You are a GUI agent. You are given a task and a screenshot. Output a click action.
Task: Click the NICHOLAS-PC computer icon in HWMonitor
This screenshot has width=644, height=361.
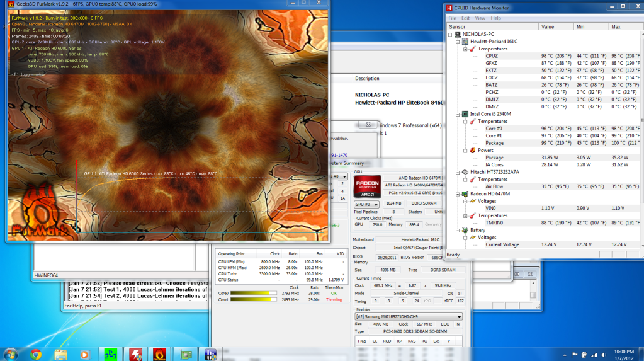(x=458, y=34)
